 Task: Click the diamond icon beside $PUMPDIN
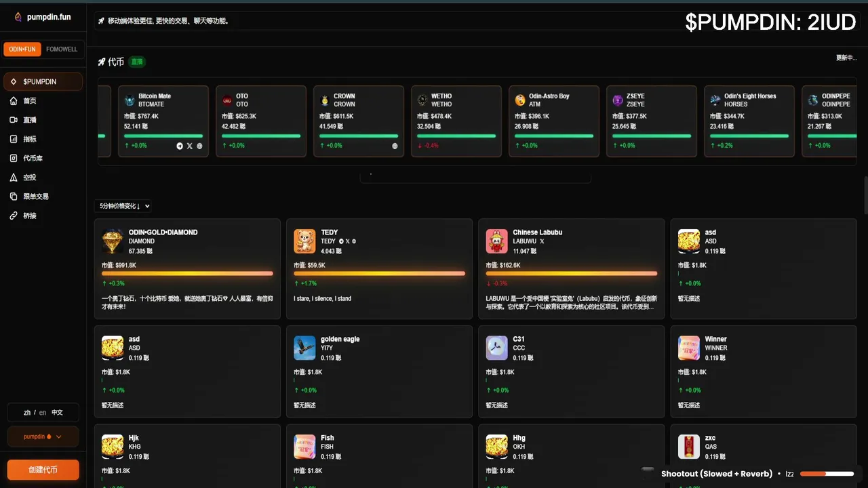[x=14, y=81]
